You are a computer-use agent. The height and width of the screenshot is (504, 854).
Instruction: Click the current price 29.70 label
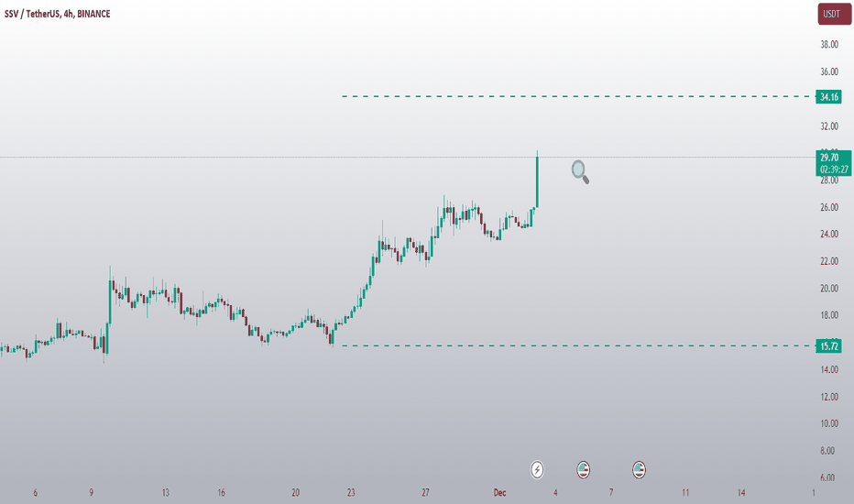(x=830, y=158)
